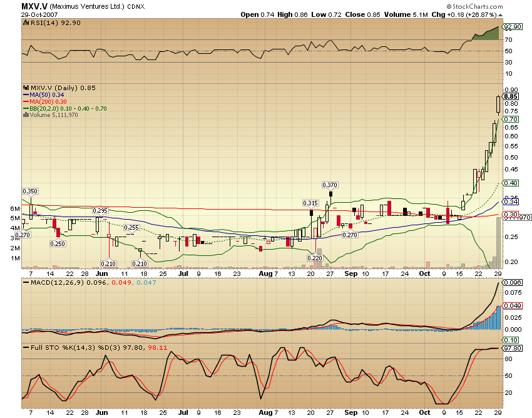Click the 0.255 price annotation
Screen dimensions: 532x418
coord(131,228)
